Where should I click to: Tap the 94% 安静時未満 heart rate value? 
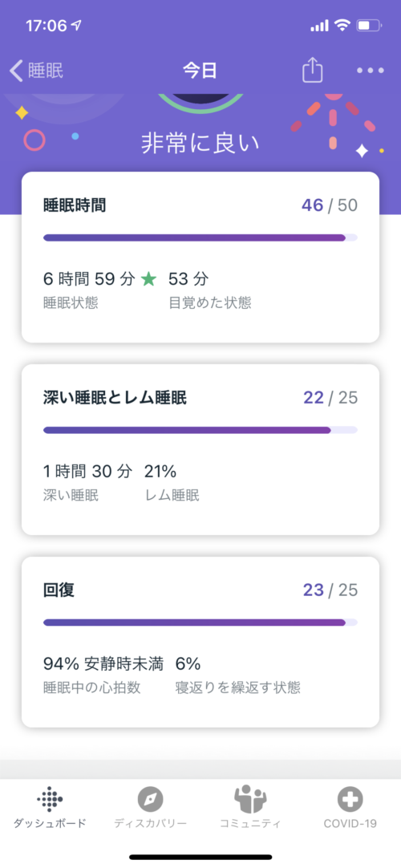point(103,663)
